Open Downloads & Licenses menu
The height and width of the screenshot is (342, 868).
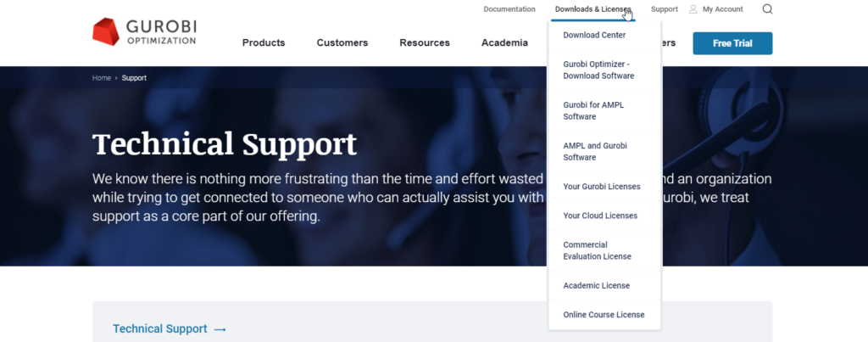point(593,8)
